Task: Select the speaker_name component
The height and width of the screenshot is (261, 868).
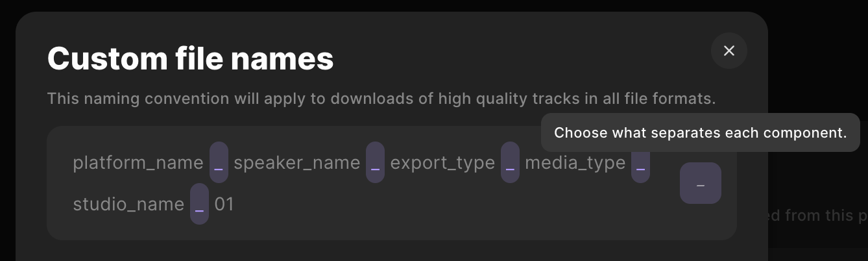Action: (296, 162)
